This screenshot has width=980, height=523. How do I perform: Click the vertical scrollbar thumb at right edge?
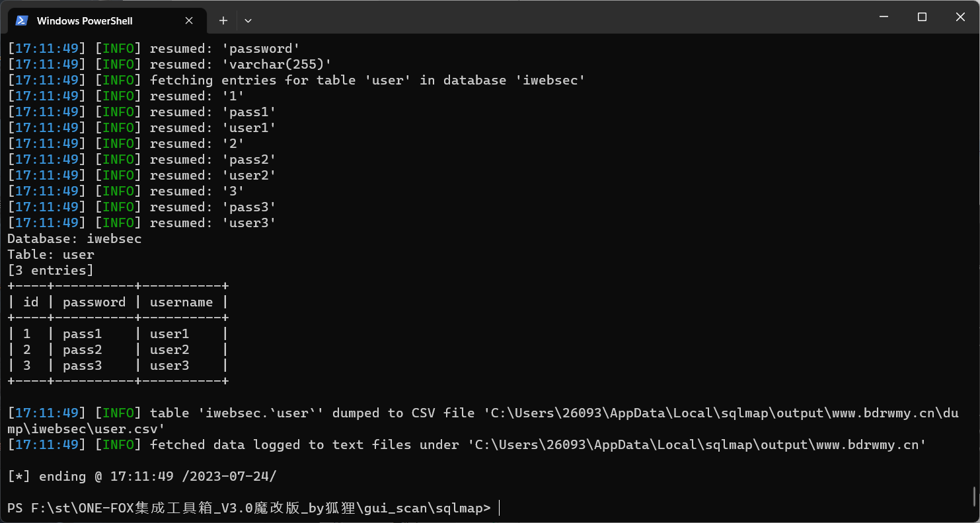point(975,496)
